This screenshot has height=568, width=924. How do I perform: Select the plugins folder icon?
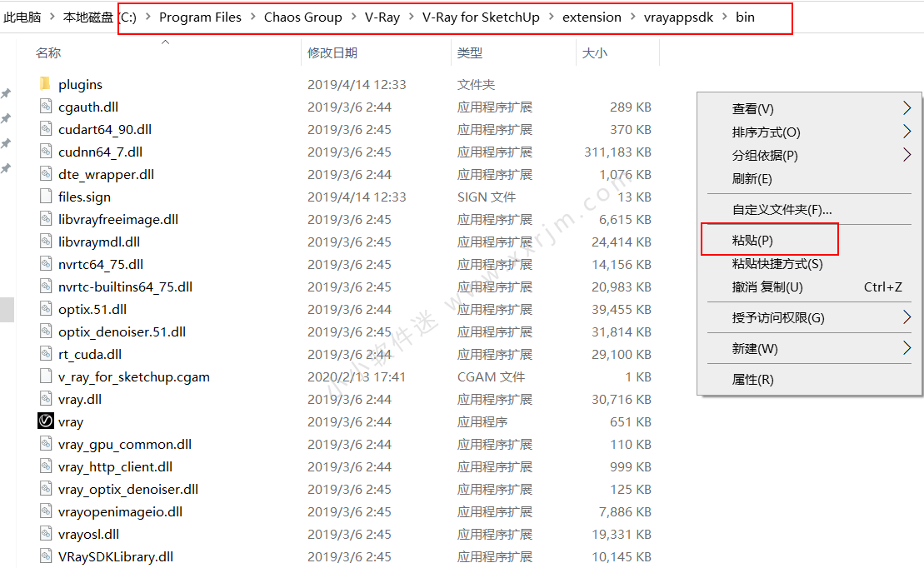click(x=45, y=84)
